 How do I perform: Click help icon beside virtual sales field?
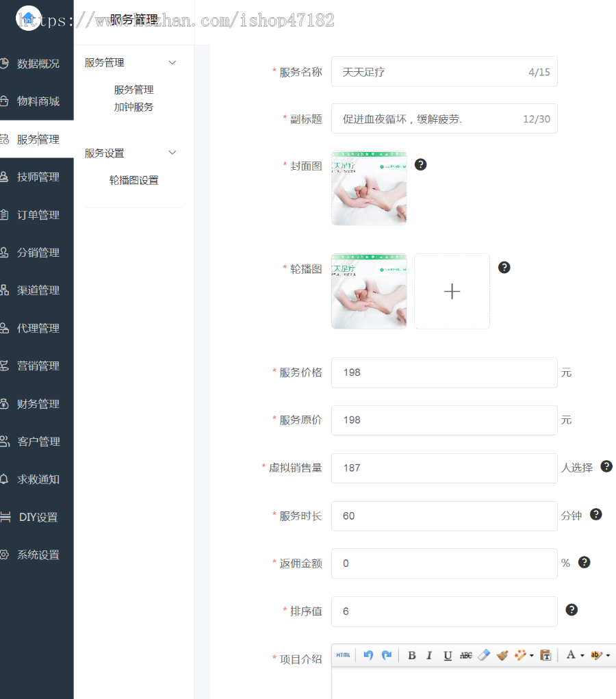(606, 466)
